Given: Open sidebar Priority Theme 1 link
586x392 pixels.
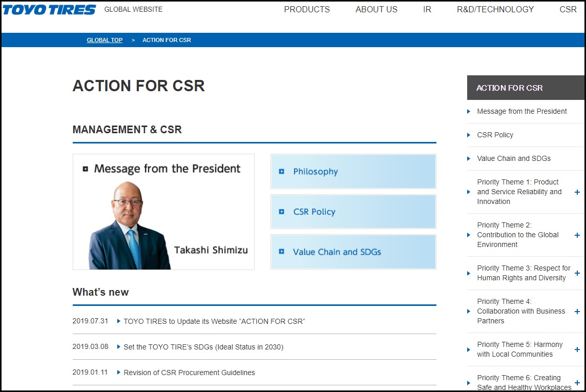Looking at the screenshot, I should point(519,192).
